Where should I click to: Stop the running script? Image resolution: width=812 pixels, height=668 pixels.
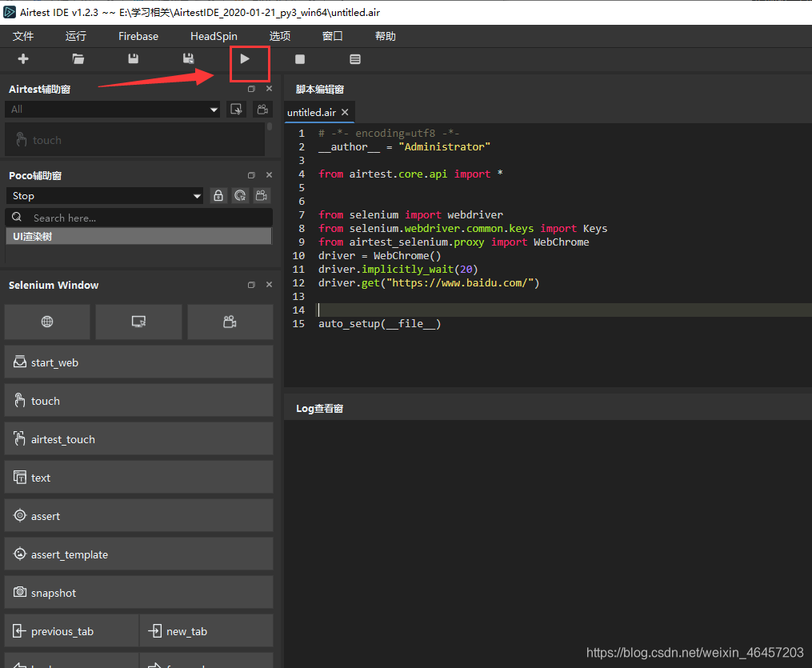pyautogui.click(x=300, y=59)
